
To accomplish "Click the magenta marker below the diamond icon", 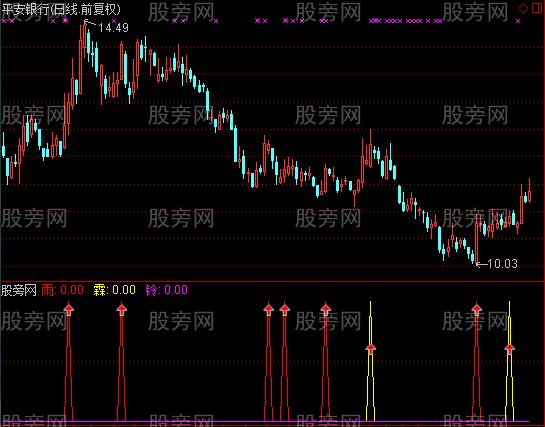I will pos(518,21).
